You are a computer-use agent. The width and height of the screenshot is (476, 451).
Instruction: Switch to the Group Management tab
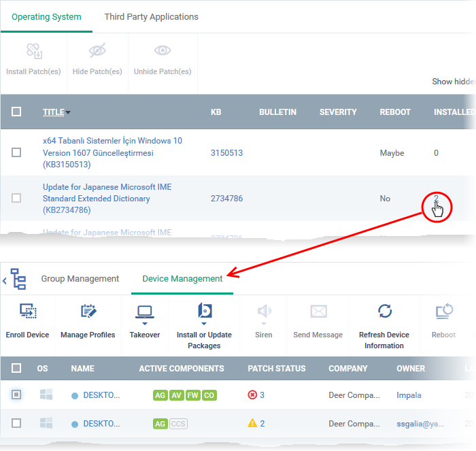click(x=80, y=279)
